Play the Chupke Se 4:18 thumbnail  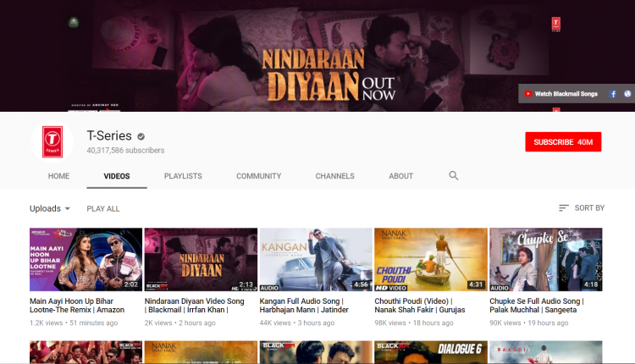(546, 260)
